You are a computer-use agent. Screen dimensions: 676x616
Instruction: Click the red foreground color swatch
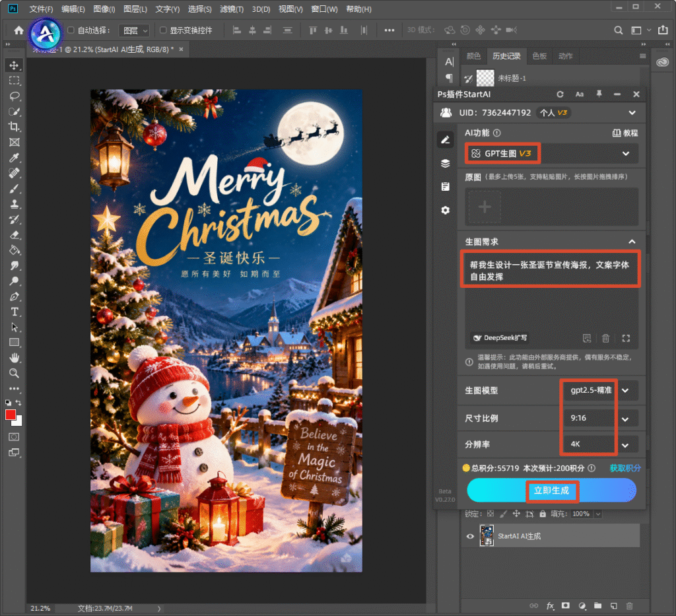11,415
